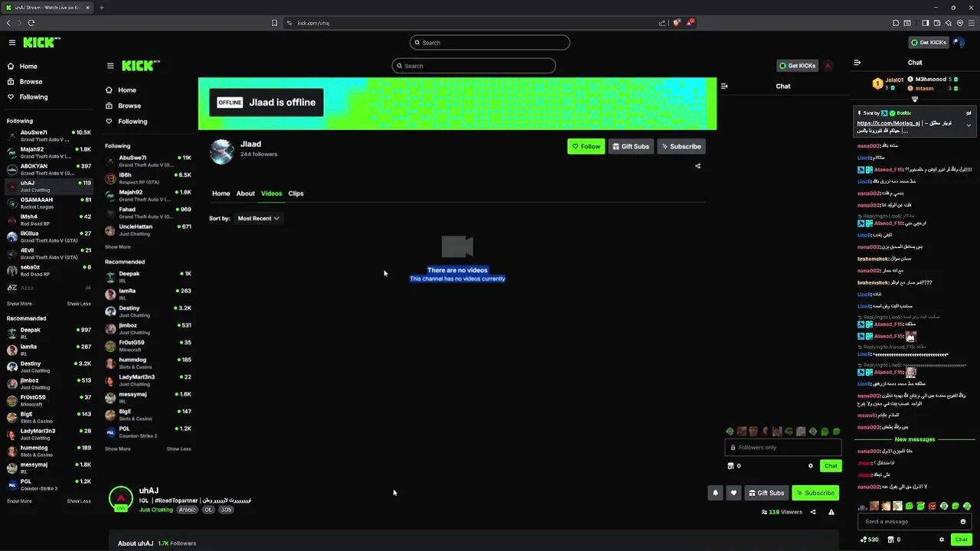Click the Just Chatting category link
980x551 pixels.
(x=156, y=510)
